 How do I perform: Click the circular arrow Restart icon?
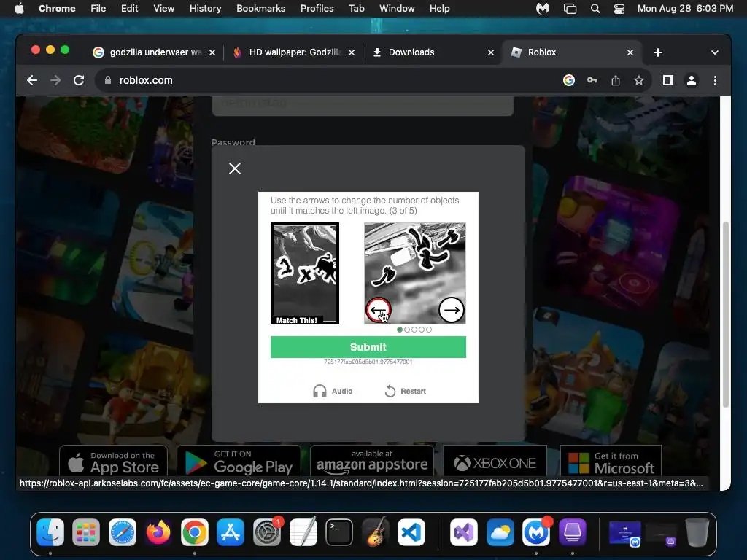tap(390, 391)
